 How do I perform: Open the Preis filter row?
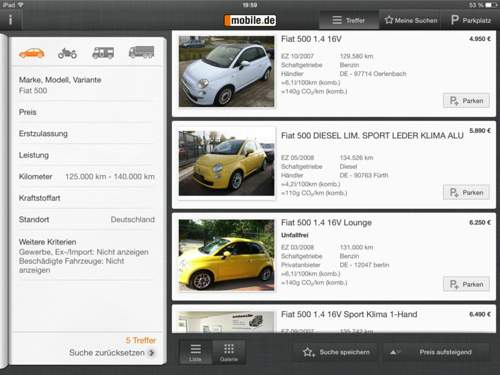[x=87, y=112]
